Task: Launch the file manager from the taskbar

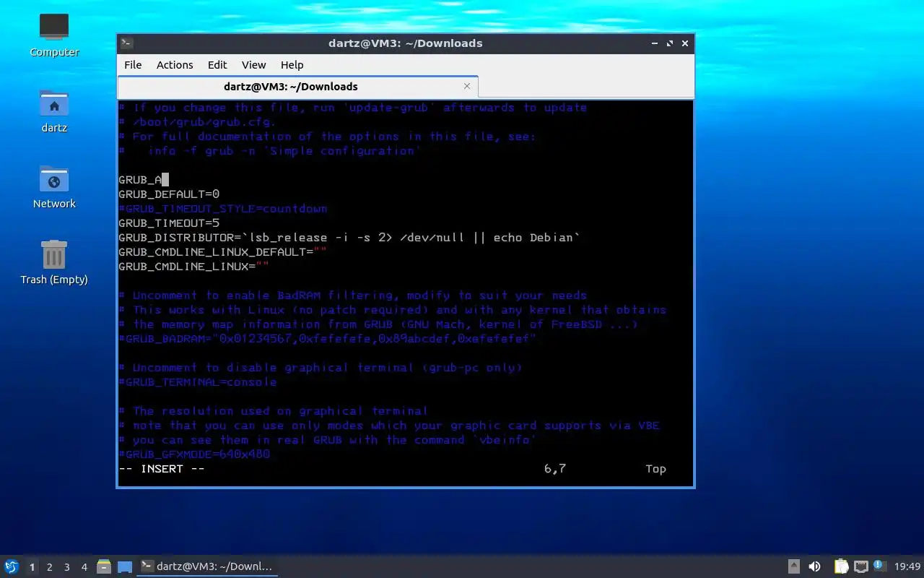Action: tap(104, 566)
